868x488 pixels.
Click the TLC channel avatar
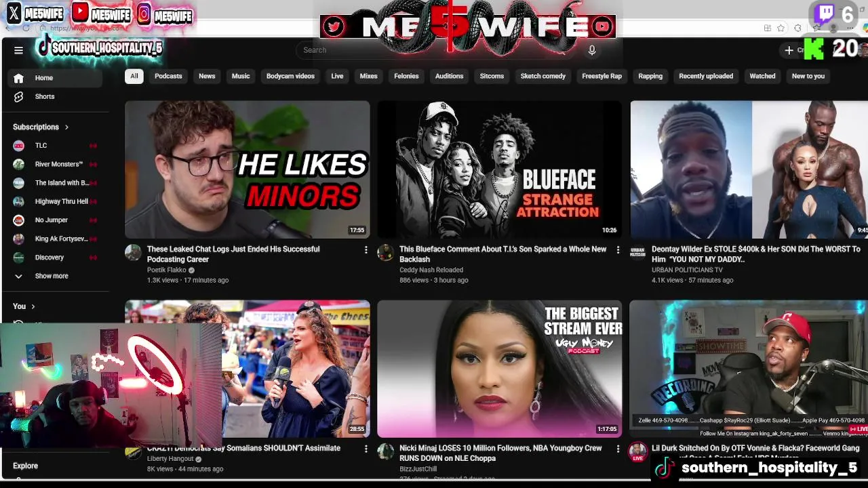pos(19,146)
